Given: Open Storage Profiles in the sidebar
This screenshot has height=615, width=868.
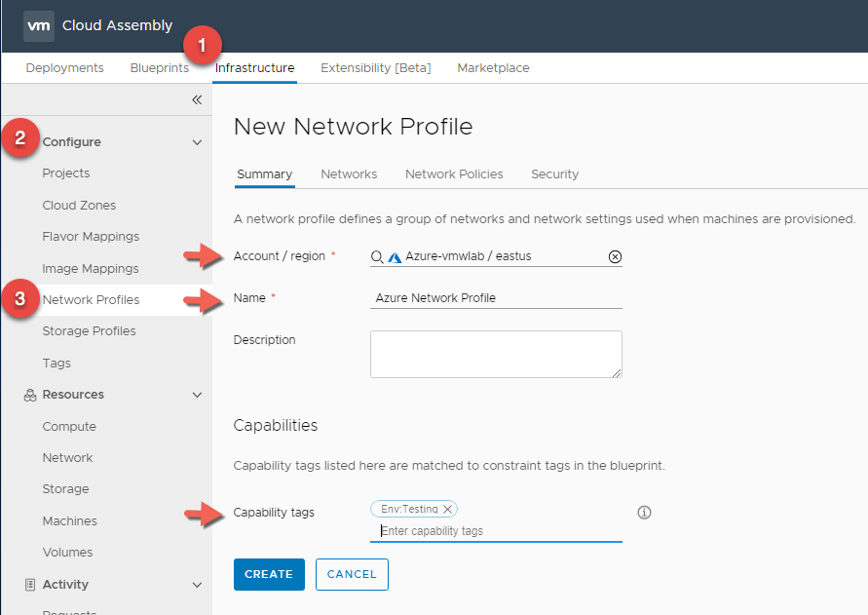Looking at the screenshot, I should click(89, 331).
